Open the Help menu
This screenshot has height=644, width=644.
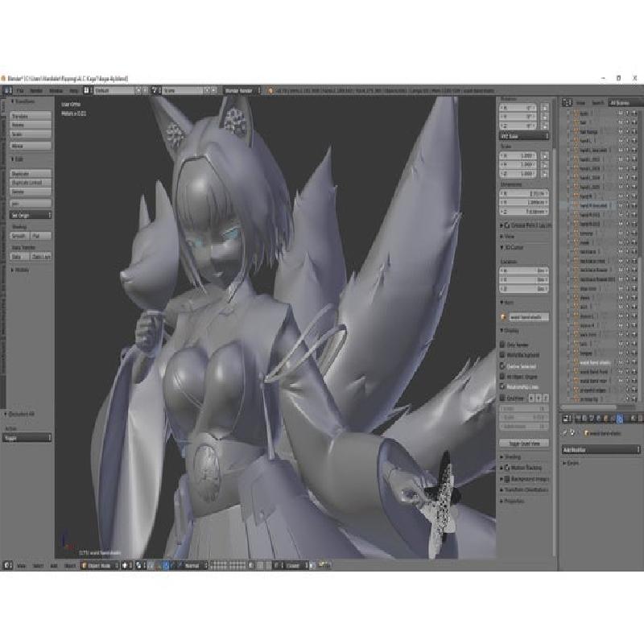(x=73, y=90)
